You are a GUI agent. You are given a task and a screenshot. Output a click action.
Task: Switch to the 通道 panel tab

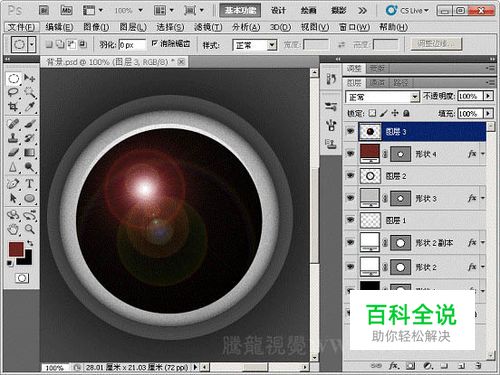click(x=377, y=83)
